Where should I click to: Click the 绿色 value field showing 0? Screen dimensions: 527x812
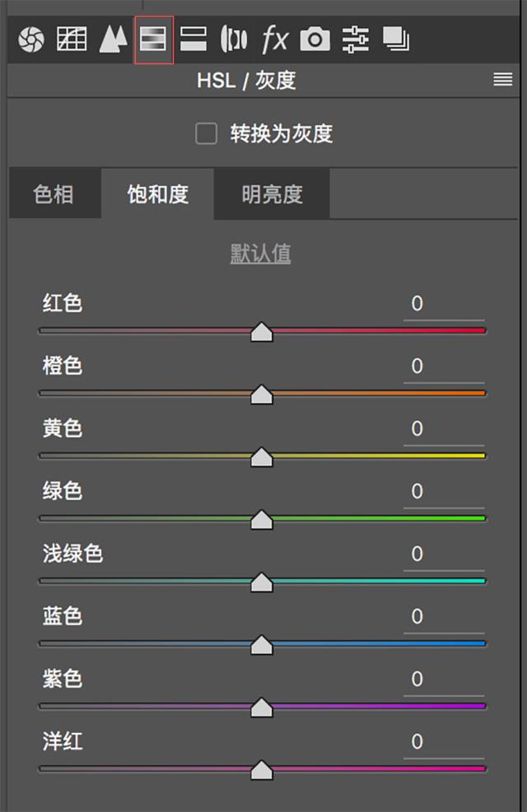coord(416,491)
